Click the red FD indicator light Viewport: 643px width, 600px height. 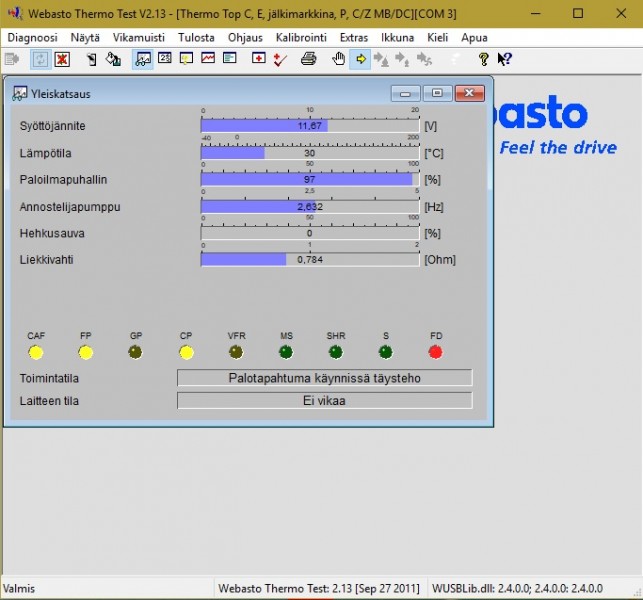435,352
